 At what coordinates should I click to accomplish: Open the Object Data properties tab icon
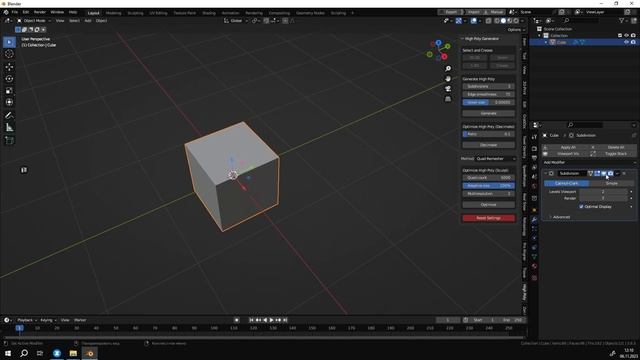tap(534, 257)
